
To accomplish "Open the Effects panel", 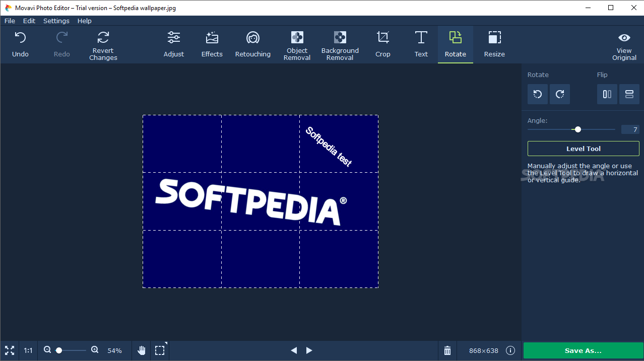I will (x=212, y=44).
